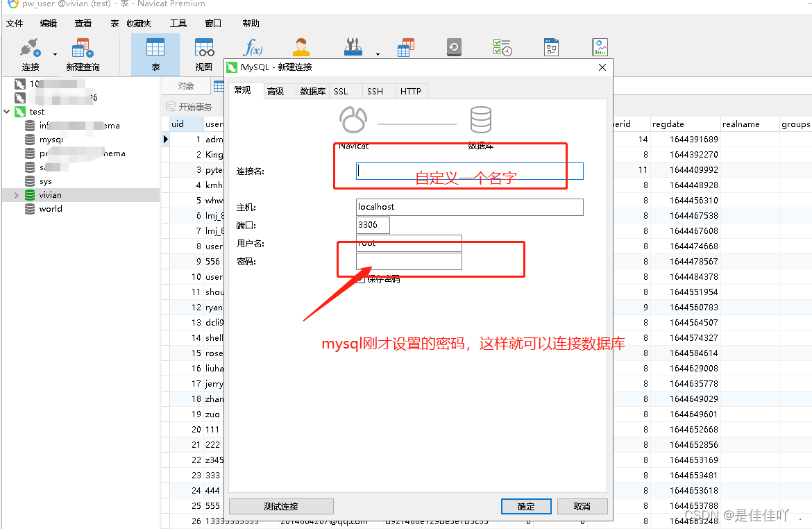The width and height of the screenshot is (812, 529).
Task: Click the 主机 field containing localhost
Action: point(470,207)
